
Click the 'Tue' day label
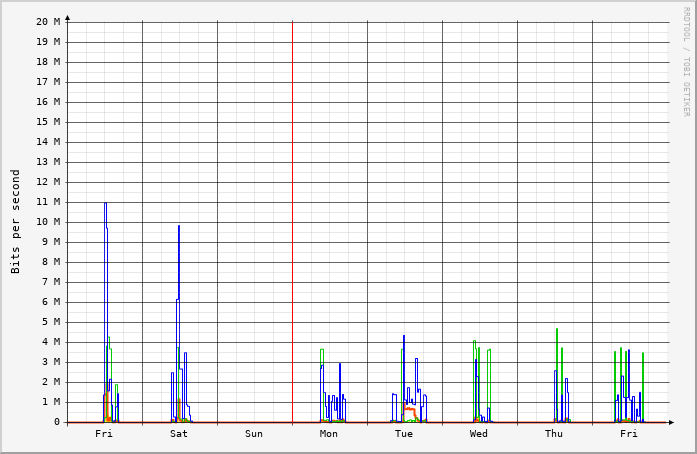(404, 434)
